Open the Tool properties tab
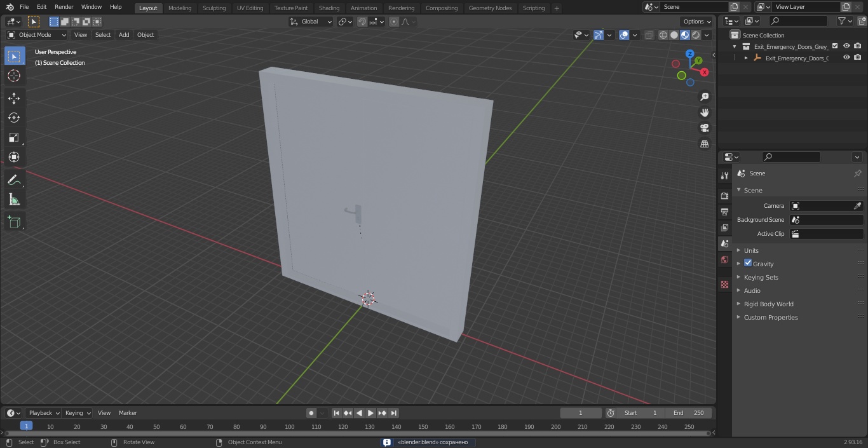 pos(724,175)
